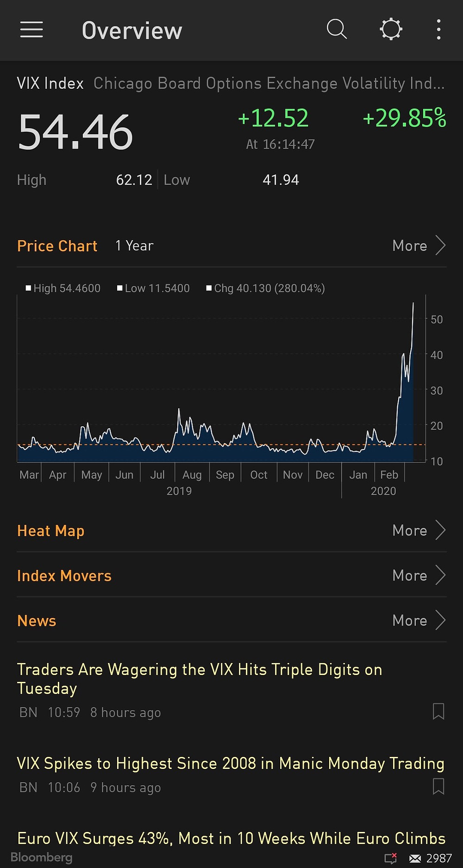Read VIX Spikes to Highest Since 2008 story
Viewport: 463px width, 868px height.
[231, 763]
